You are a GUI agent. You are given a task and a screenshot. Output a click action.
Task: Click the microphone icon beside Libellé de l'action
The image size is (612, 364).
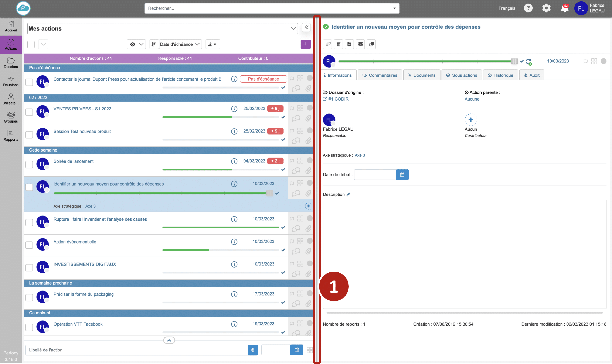point(253,350)
